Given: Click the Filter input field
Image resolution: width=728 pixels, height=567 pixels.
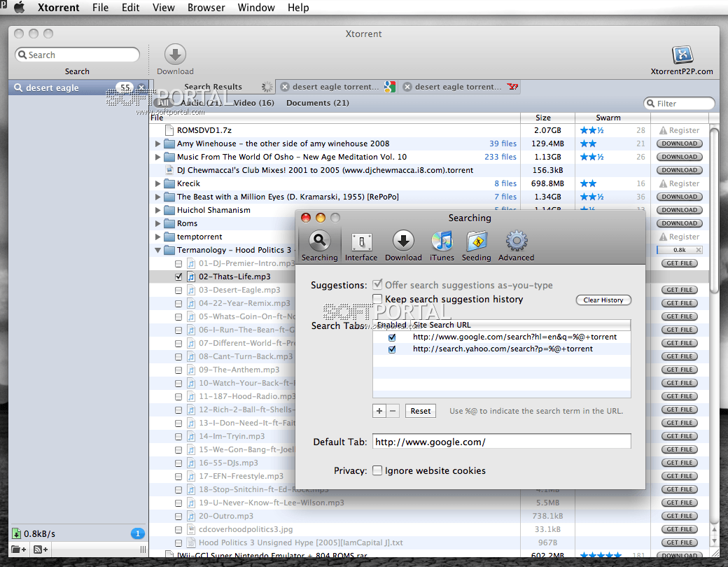Looking at the screenshot, I should 679,103.
